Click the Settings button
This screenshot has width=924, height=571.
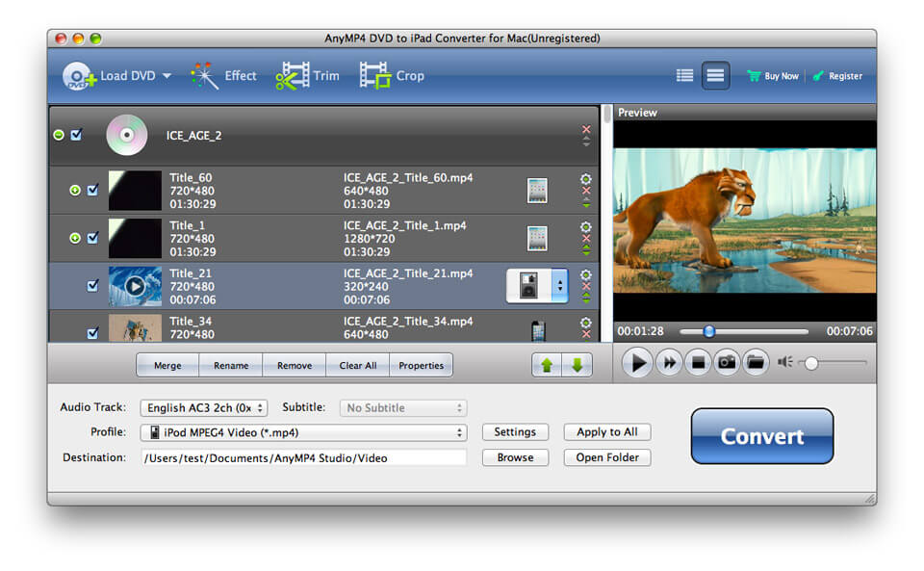tap(515, 432)
